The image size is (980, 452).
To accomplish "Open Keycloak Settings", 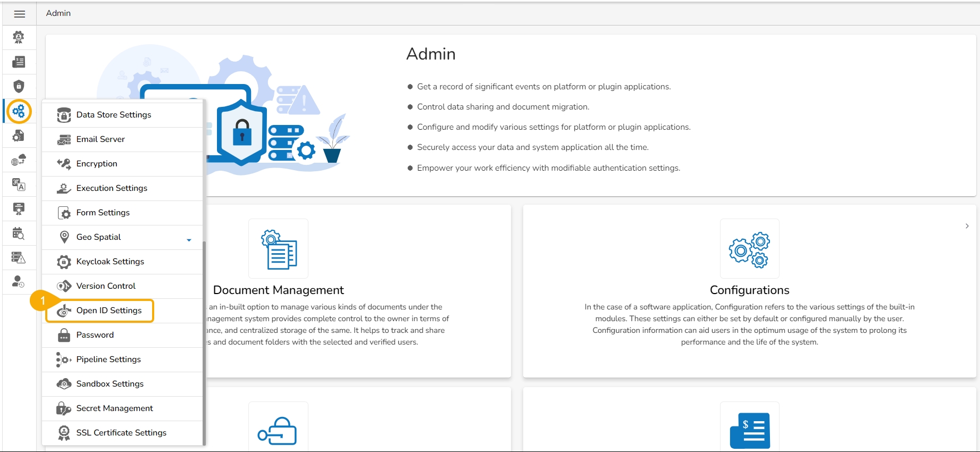I will pyautogui.click(x=122, y=262).
